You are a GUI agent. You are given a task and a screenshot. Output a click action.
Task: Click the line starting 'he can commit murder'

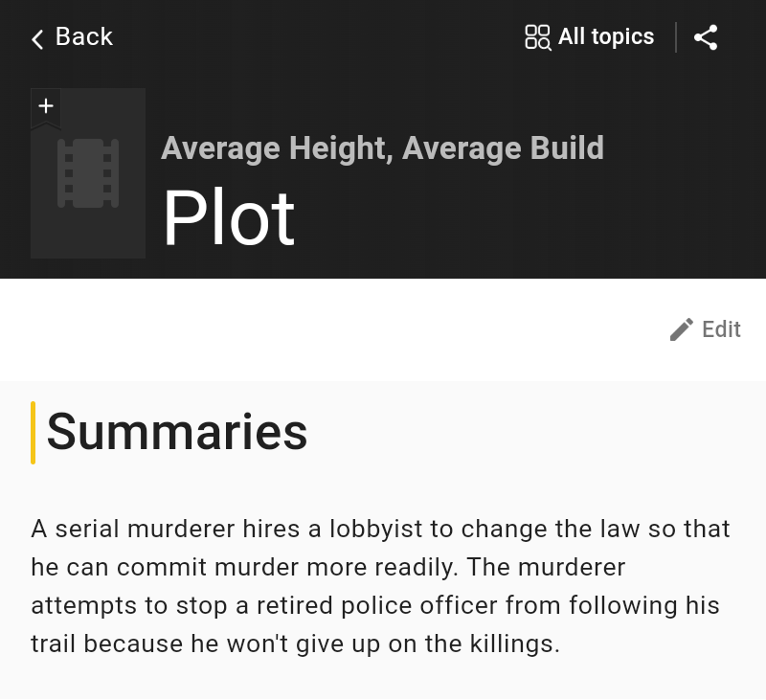coord(327,567)
